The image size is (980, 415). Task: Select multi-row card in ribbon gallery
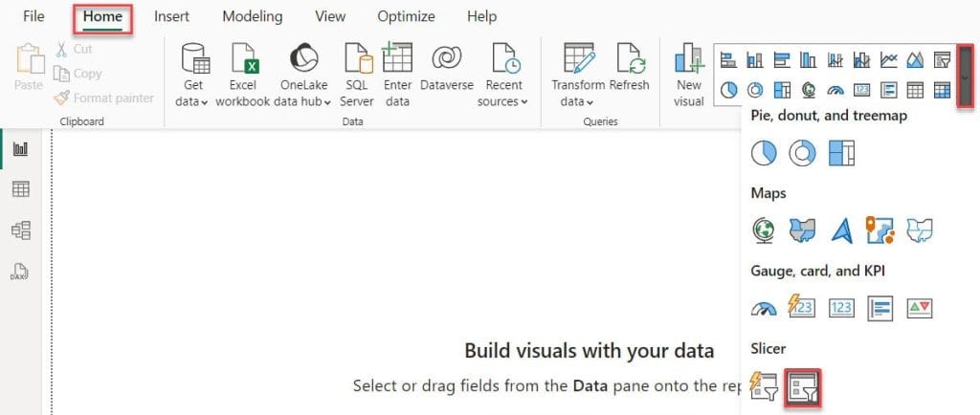tap(889, 90)
